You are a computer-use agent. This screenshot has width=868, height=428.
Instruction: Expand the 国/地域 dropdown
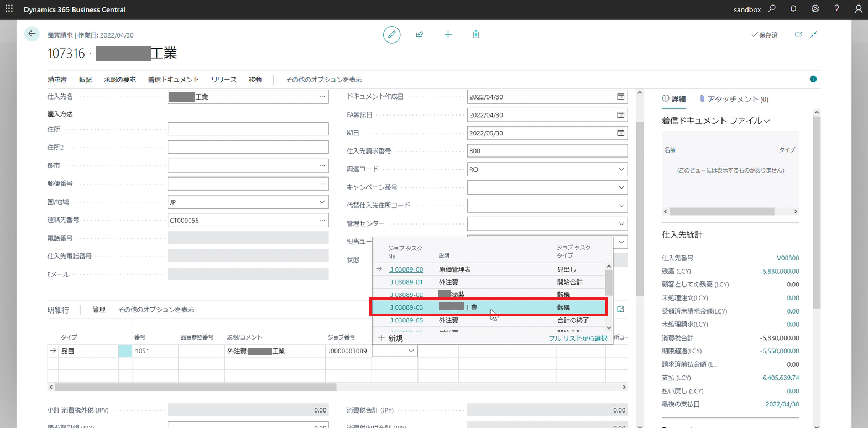[322, 202]
